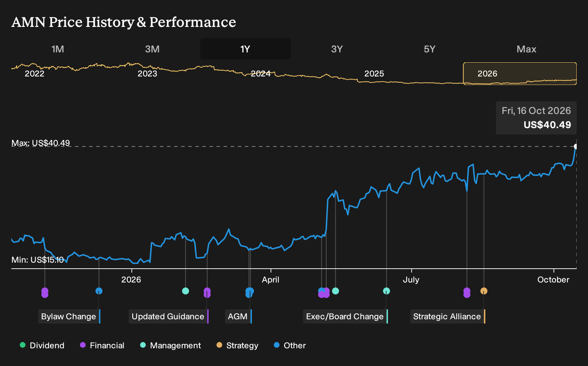Click the white endpoint dot at US$40.49
This screenshot has width=588, height=366.
click(576, 147)
